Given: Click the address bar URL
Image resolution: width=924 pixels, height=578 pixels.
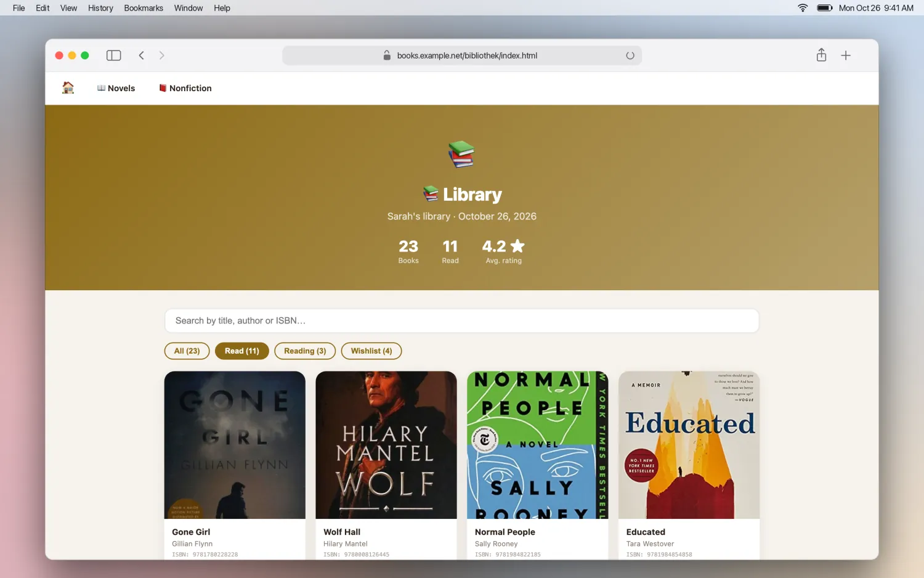Looking at the screenshot, I should point(467,55).
